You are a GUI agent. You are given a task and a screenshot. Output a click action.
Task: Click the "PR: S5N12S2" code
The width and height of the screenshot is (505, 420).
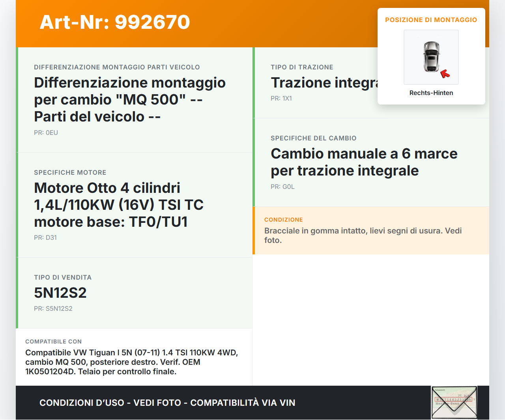53,308
